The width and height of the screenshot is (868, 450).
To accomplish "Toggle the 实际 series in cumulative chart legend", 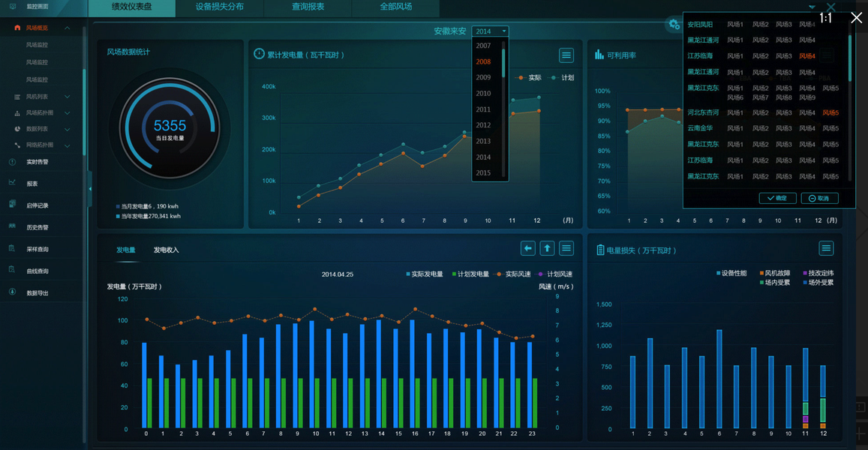I will (528, 77).
